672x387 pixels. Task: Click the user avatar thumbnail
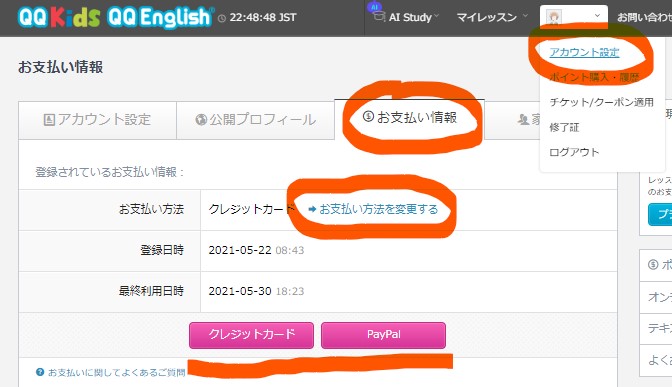pos(554,17)
